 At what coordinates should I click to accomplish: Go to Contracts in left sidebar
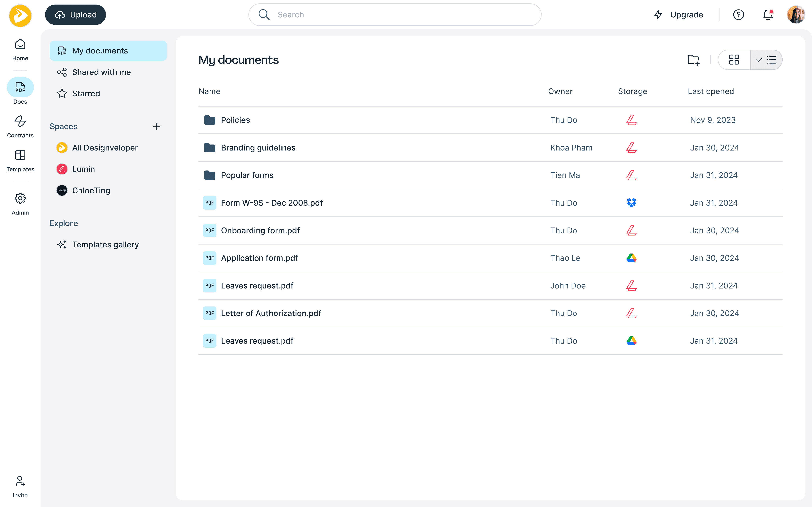click(x=20, y=127)
